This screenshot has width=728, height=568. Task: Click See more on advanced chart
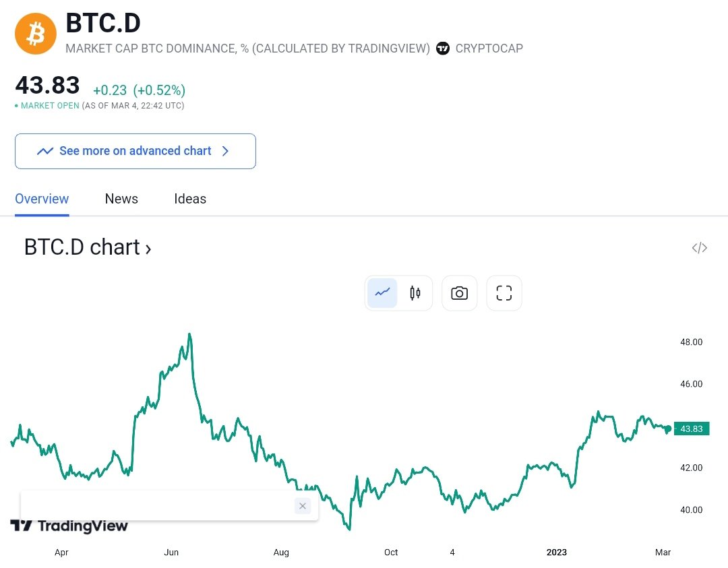click(x=135, y=151)
